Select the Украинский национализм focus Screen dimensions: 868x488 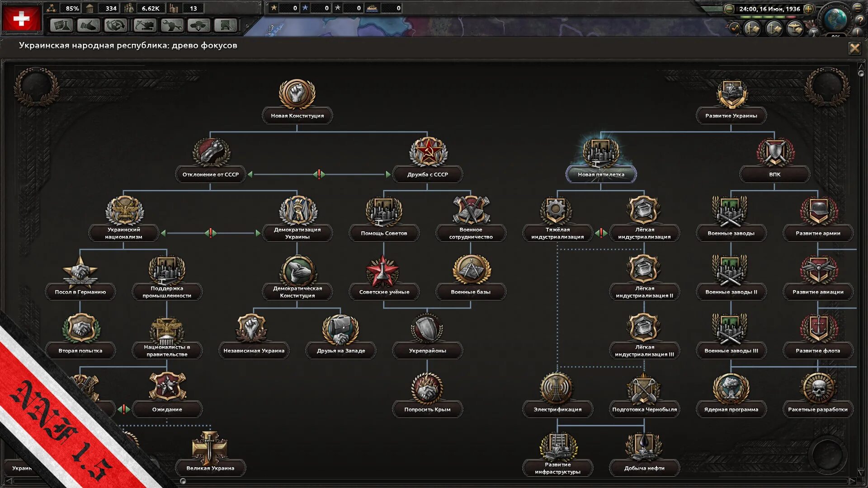124,219
